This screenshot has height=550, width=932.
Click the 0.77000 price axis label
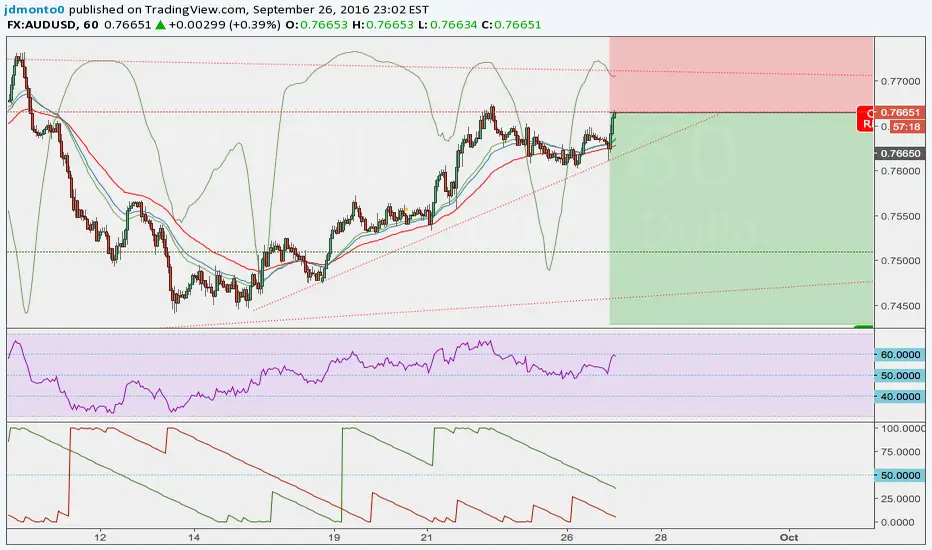pos(900,81)
